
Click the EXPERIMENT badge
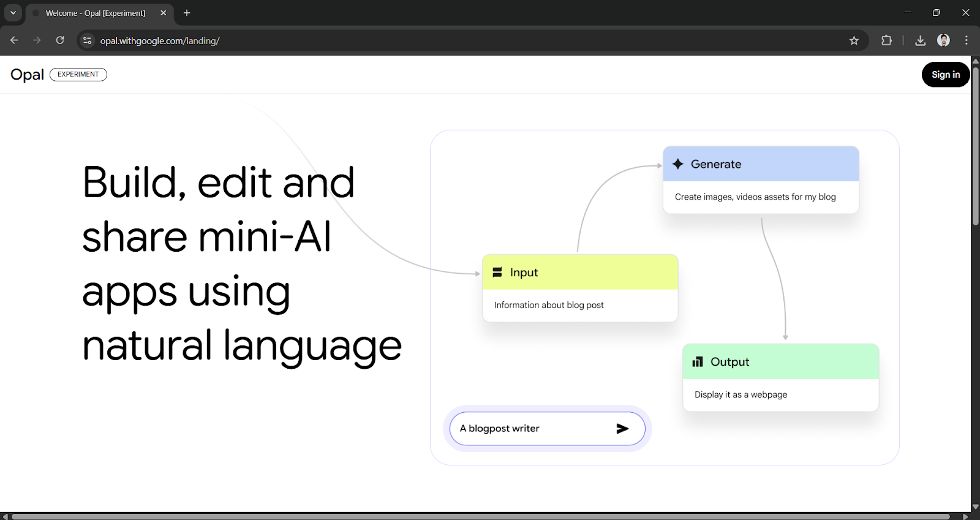(x=78, y=74)
